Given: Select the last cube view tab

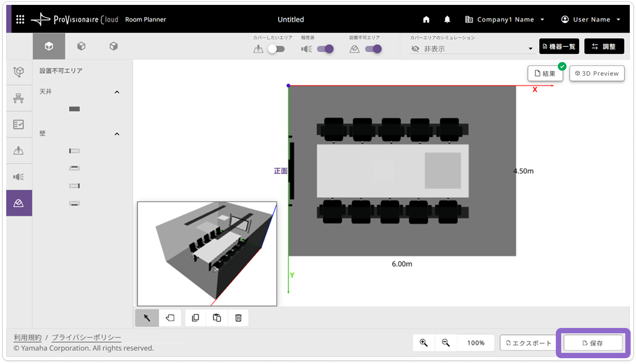Looking at the screenshot, I should [x=114, y=46].
